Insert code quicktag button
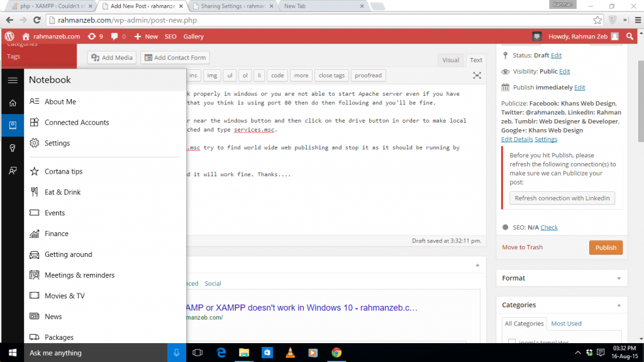This screenshot has height=362, width=644. point(277,76)
